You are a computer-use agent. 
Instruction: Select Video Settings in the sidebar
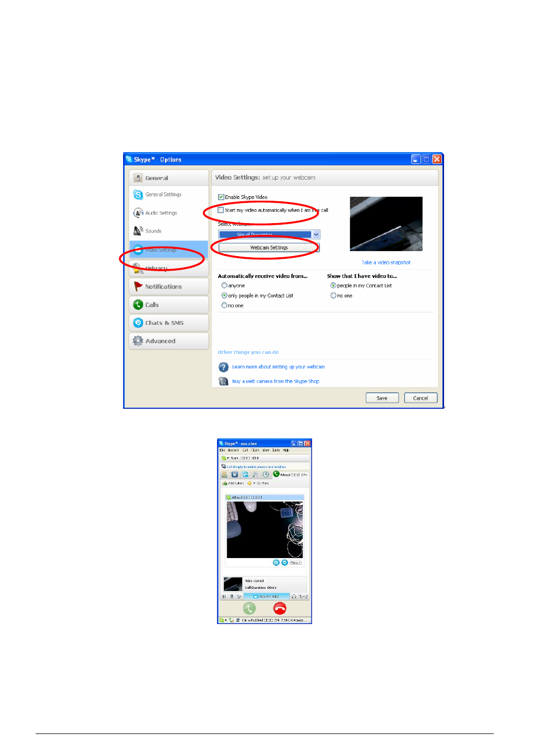click(x=168, y=249)
